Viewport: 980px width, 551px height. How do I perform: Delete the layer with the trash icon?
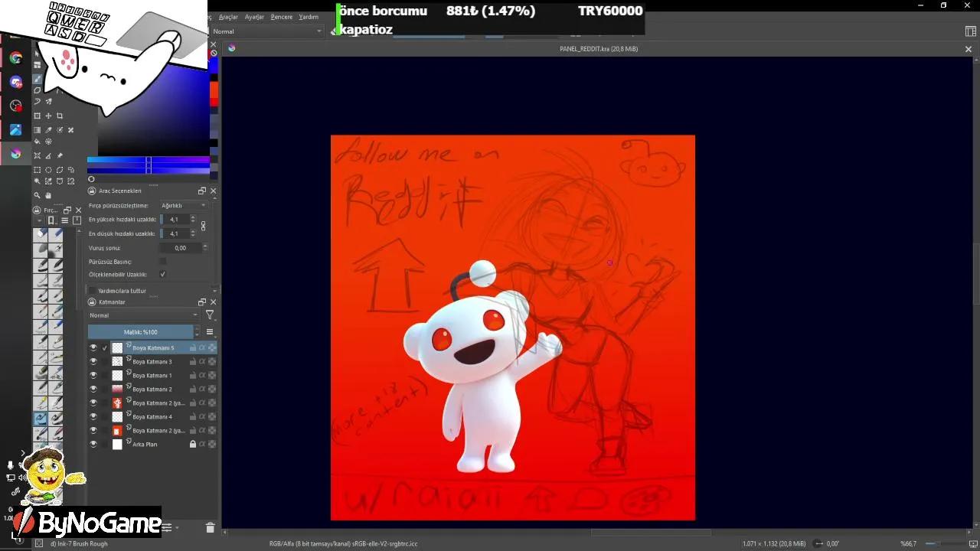[210, 527]
